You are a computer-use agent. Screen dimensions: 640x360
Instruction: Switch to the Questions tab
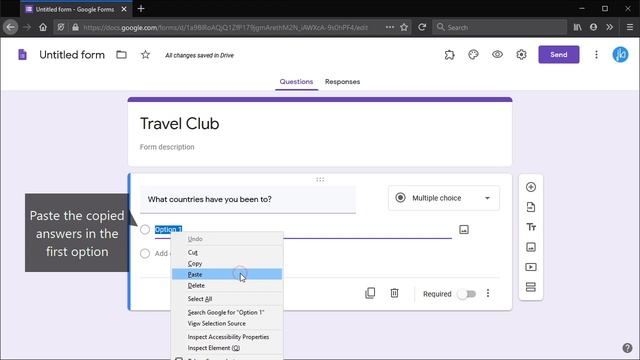coord(296,82)
